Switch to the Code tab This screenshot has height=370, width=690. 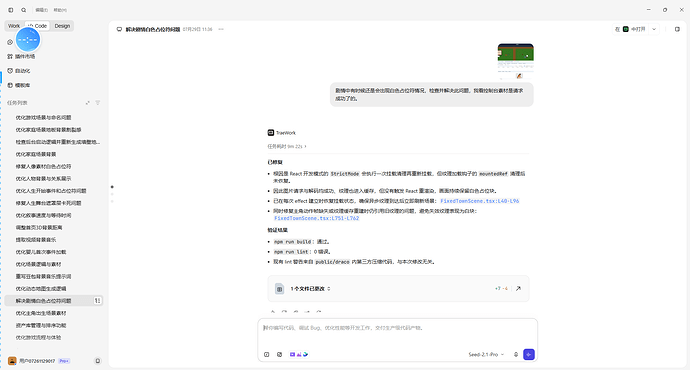point(37,26)
